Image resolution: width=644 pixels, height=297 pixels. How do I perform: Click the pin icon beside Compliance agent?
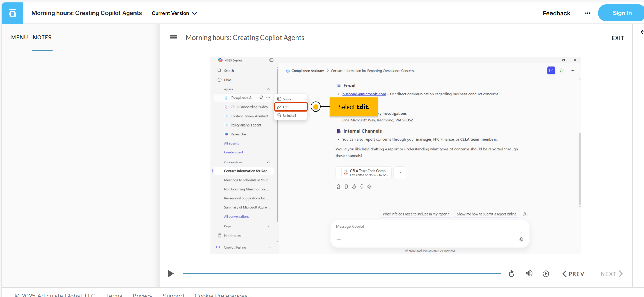(261, 98)
